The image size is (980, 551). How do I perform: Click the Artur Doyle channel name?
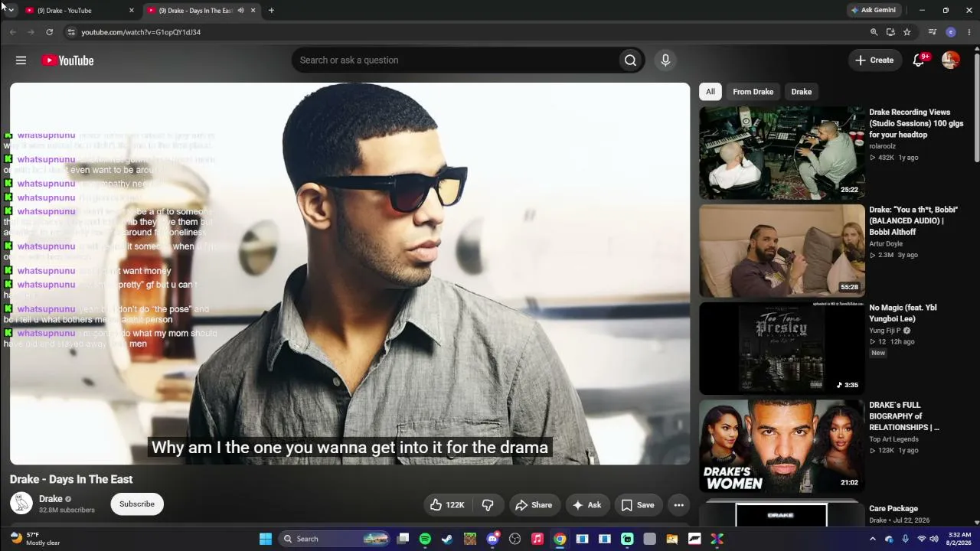pos(886,243)
